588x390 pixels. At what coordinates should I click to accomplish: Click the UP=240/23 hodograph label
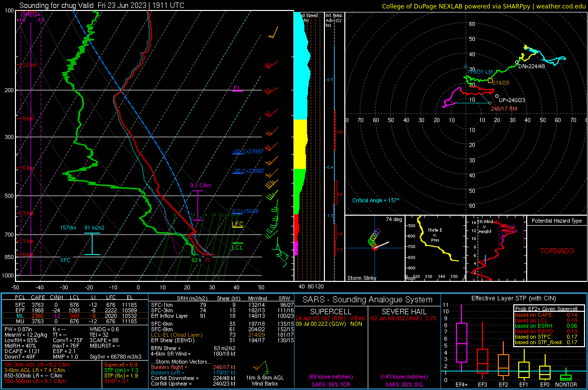coord(512,100)
